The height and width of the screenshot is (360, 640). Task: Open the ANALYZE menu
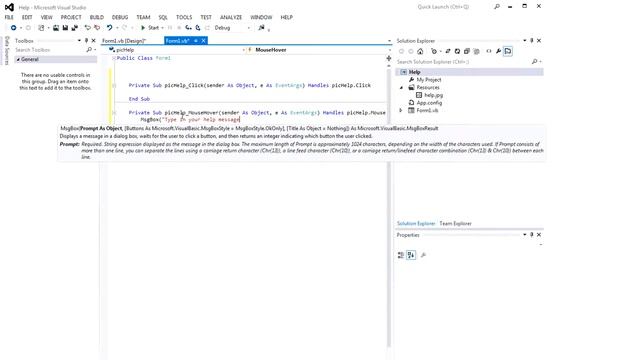pos(231,17)
